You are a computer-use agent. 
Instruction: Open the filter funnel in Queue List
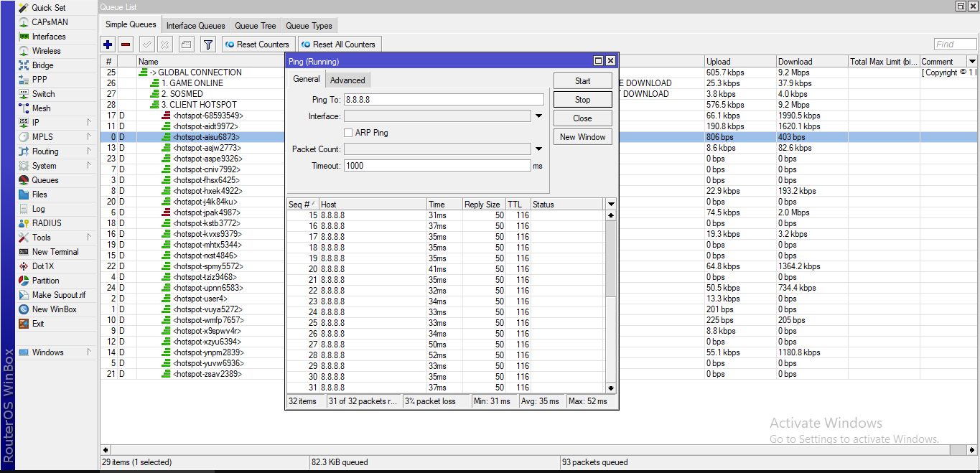coord(207,45)
